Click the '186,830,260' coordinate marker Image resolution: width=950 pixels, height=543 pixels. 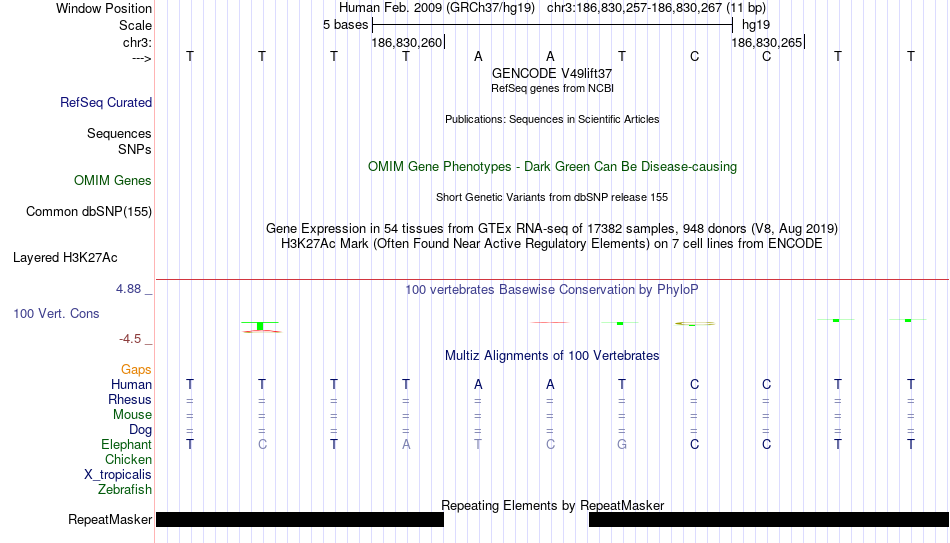(x=407, y=42)
